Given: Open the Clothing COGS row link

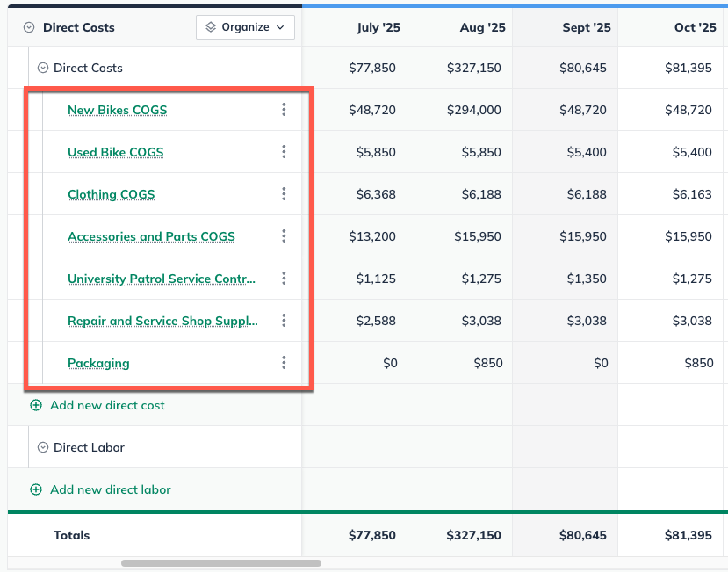Looking at the screenshot, I should 111,193.
